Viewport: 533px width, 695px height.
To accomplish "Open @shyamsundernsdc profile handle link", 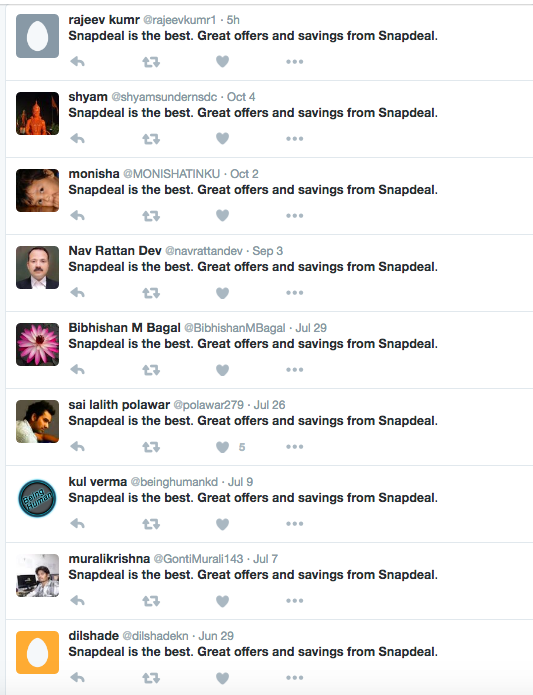I will click(x=164, y=97).
